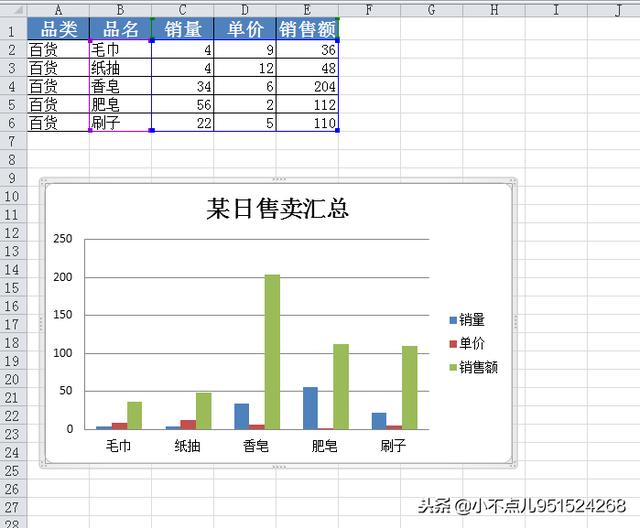This screenshot has width=640, height=528.
Task: Select row 1 header
Action: point(12,31)
